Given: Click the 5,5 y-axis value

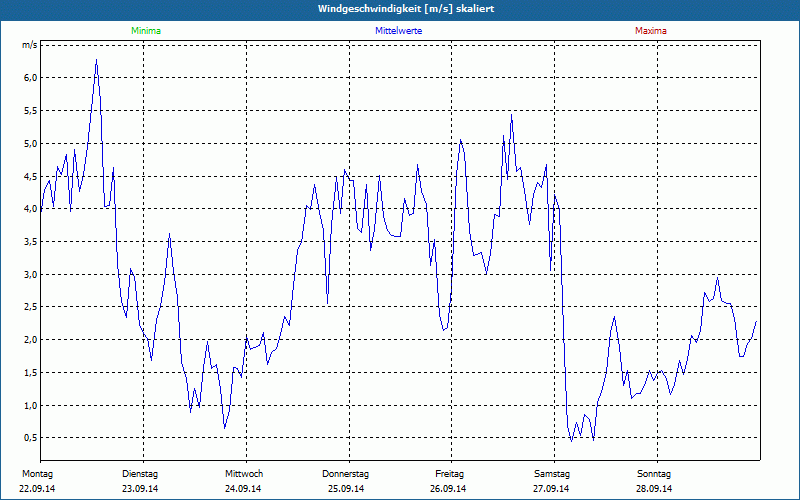Looking at the screenshot, I should [31, 111].
